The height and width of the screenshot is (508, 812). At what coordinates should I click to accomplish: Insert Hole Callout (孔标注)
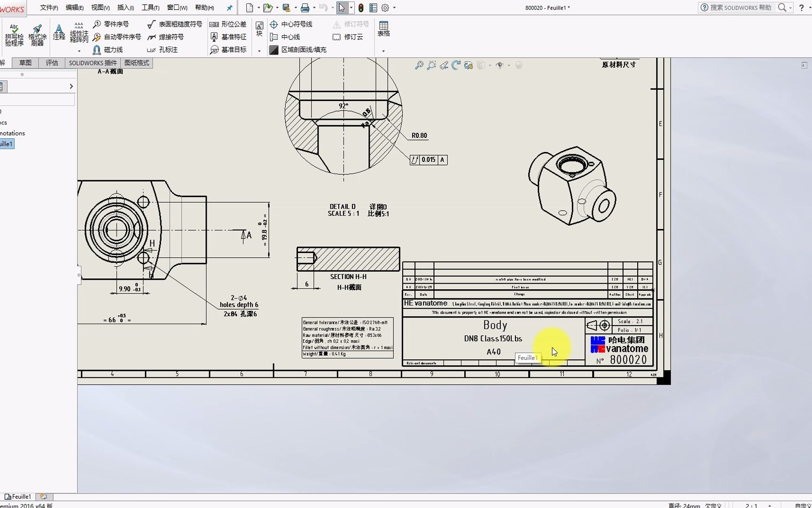click(x=163, y=49)
